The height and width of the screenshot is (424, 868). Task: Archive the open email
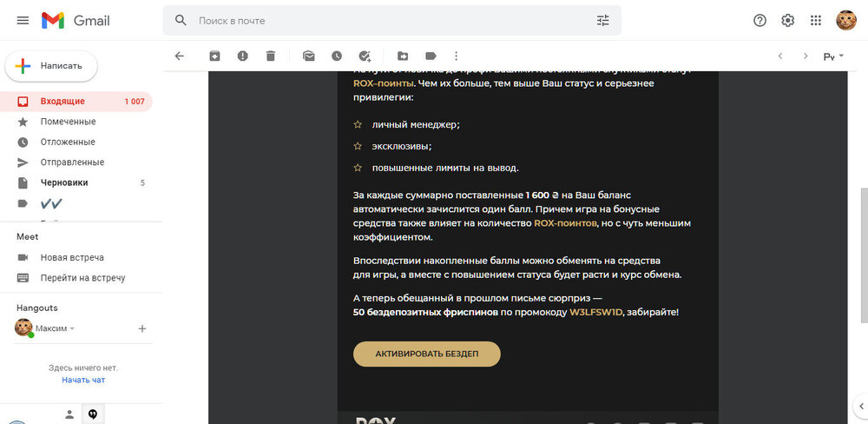click(x=214, y=56)
